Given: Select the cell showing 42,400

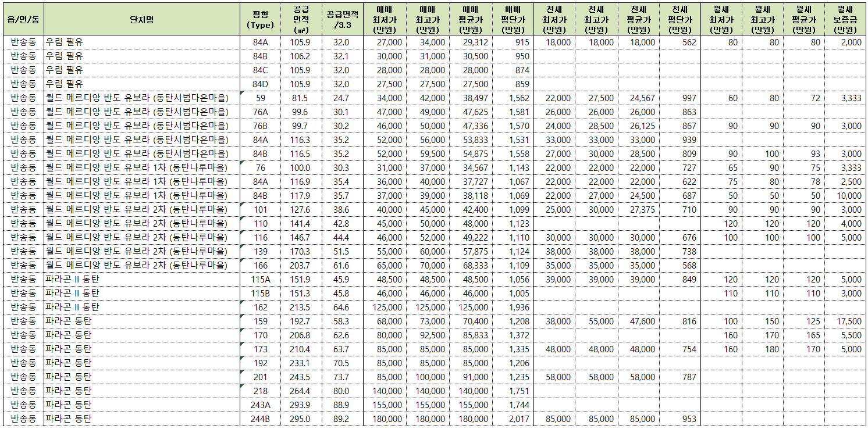Looking at the screenshot, I should click(x=470, y=210).
